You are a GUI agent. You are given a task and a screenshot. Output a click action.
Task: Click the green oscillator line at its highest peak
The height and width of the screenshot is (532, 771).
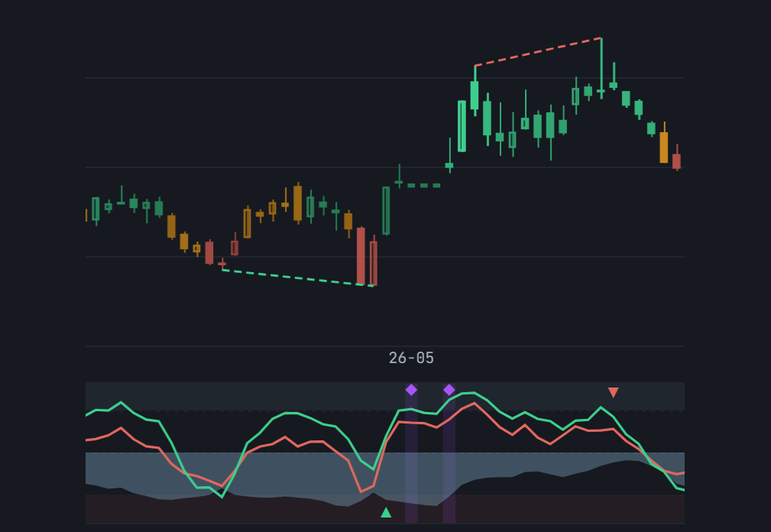click(471, 392)
